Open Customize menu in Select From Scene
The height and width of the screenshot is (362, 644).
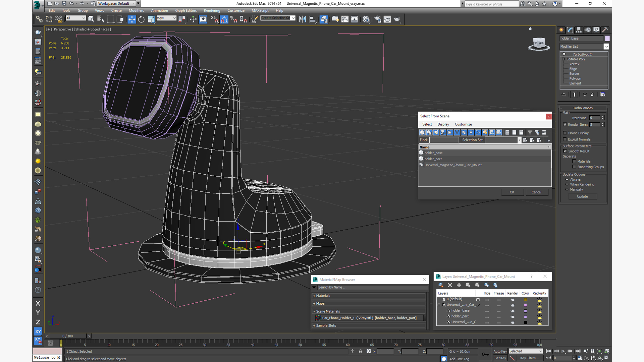click(x=463, y=124)
